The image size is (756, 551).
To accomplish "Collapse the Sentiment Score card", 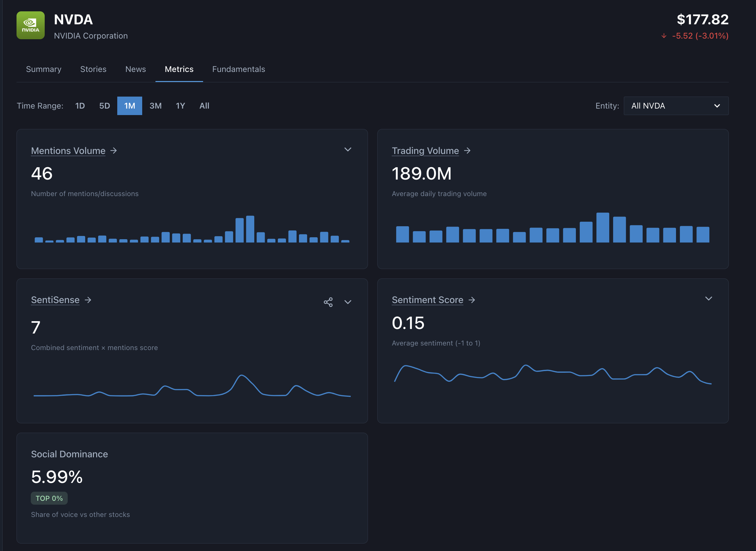I will (709, 299).
